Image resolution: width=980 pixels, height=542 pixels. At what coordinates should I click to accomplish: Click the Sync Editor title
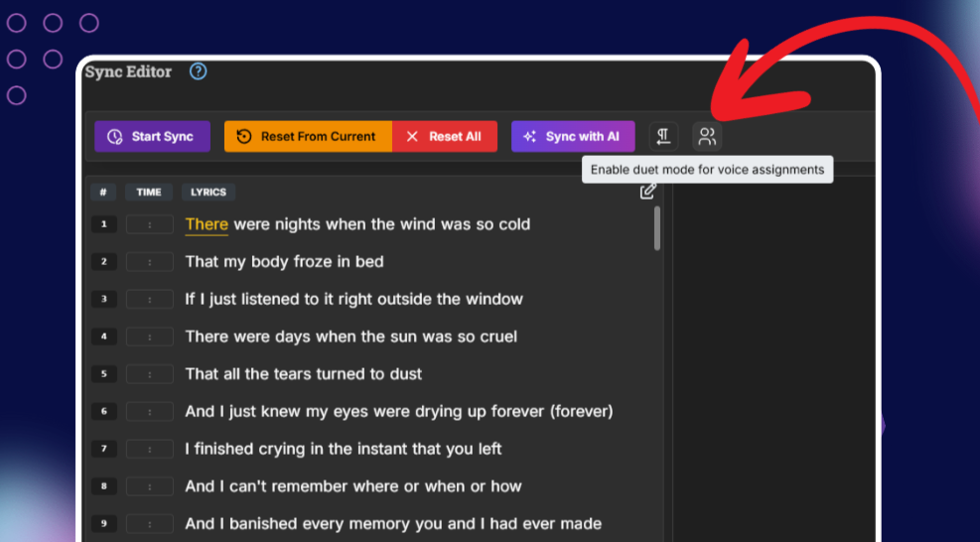pyautogui.click(x=129, y=71)
